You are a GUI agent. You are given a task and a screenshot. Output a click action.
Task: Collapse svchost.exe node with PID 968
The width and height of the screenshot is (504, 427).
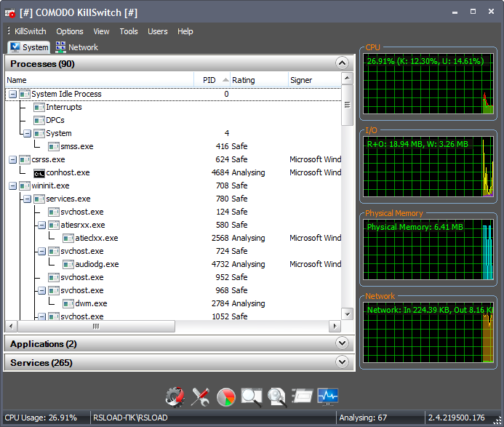click(x=41, y=291)
